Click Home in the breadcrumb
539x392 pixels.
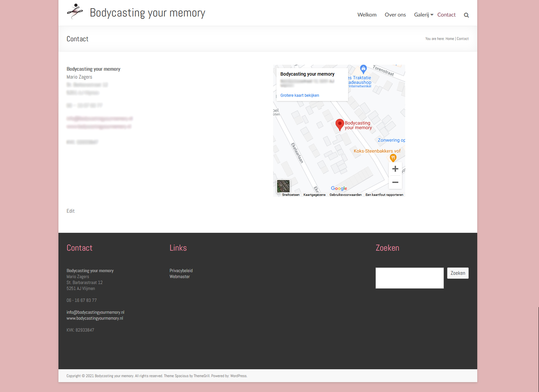[x=449, y=39]
